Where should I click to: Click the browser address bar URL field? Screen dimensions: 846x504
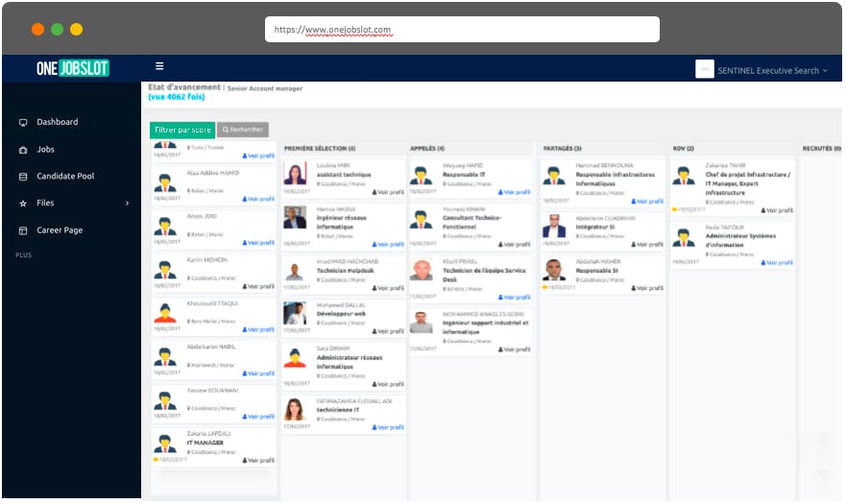click(x=462, y=29)
